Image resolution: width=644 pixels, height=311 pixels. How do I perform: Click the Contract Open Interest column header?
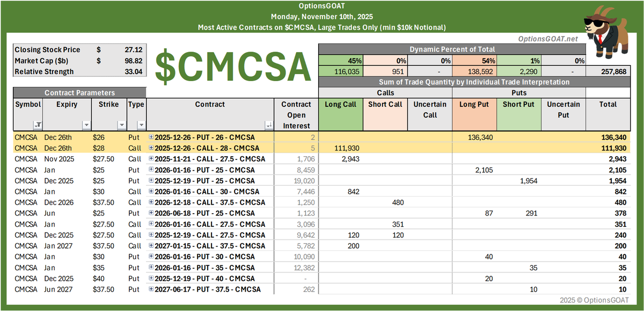(296, 114)
